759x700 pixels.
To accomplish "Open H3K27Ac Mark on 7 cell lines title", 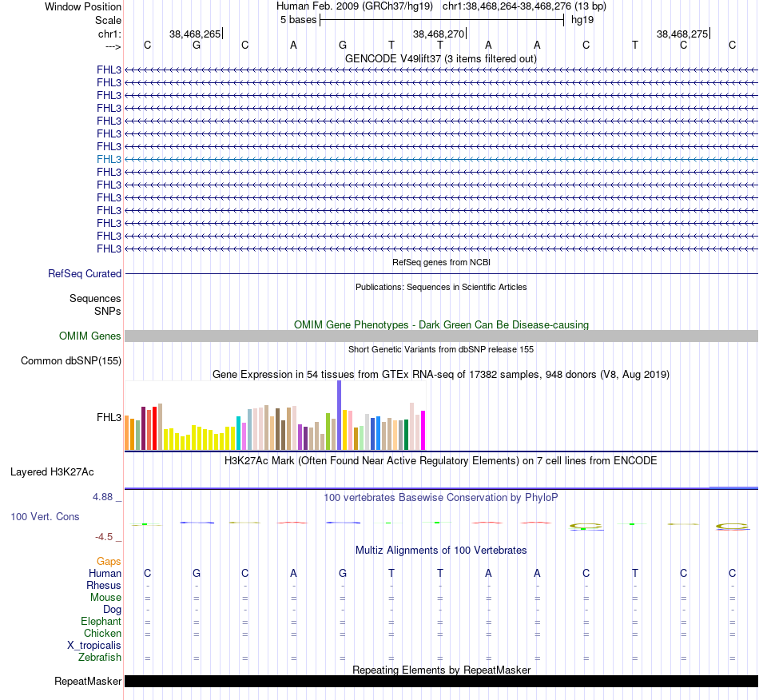I will (x=441, y=460).
